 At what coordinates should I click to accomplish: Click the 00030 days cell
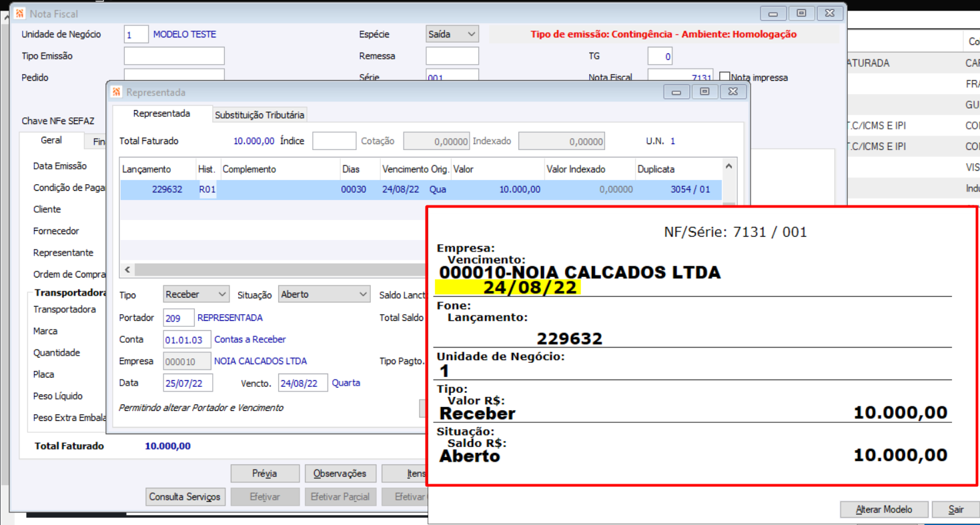(x=354, y=189)
